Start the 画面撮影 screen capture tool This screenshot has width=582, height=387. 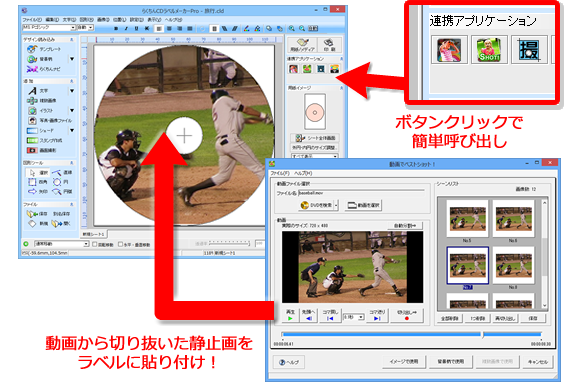tap(42, 150)
